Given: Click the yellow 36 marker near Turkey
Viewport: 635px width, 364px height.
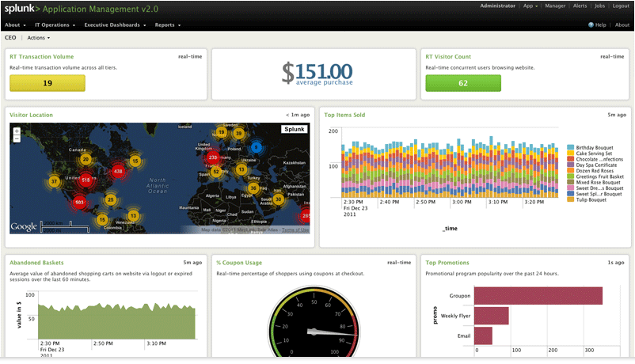Looking at the screenshot, I should pos(253,188).
